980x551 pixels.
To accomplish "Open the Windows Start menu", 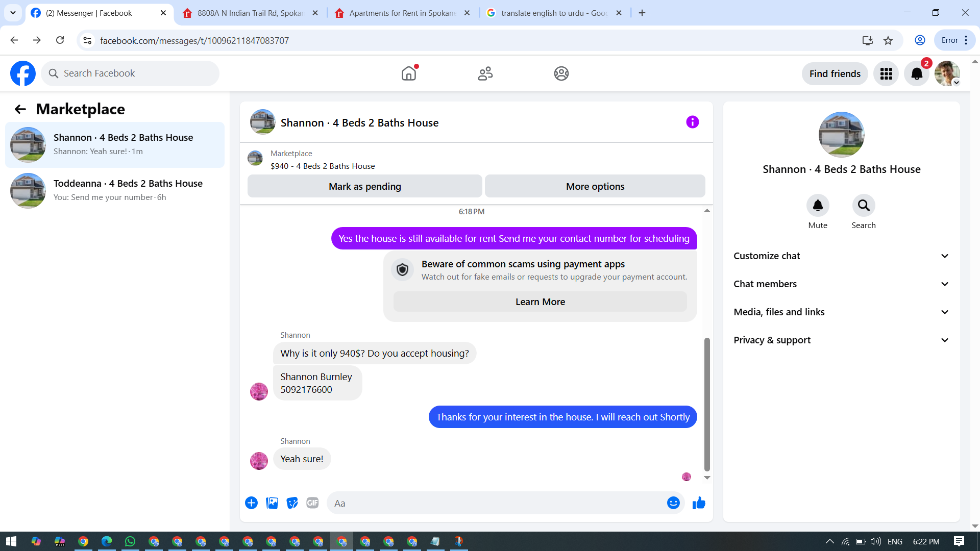I will [x=11, y=541].
